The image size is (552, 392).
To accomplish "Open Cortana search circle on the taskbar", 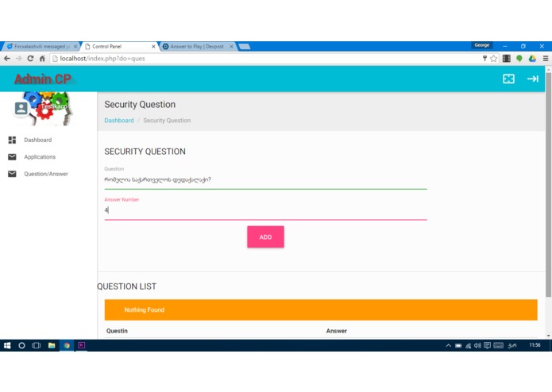I will pyautogui.click(x=21, y=346).
